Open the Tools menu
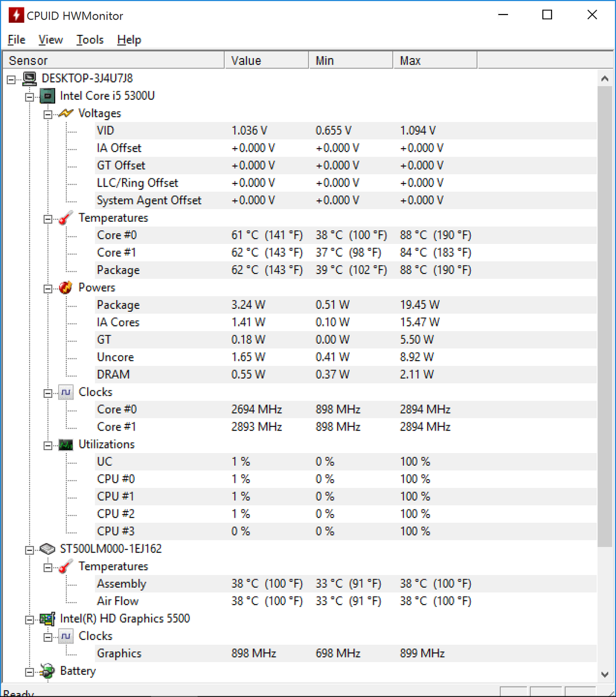 [90, 39]
